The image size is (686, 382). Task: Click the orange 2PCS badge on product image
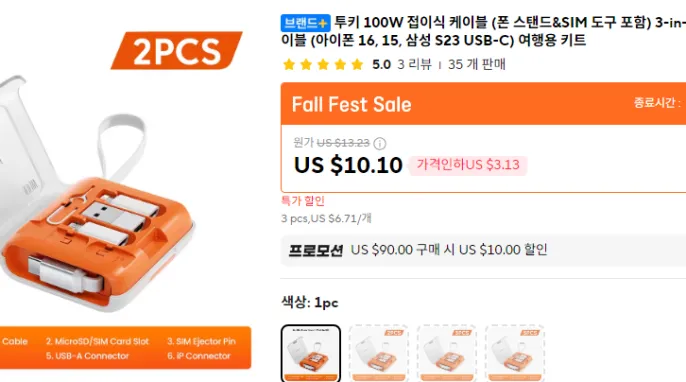click(176, 50)
